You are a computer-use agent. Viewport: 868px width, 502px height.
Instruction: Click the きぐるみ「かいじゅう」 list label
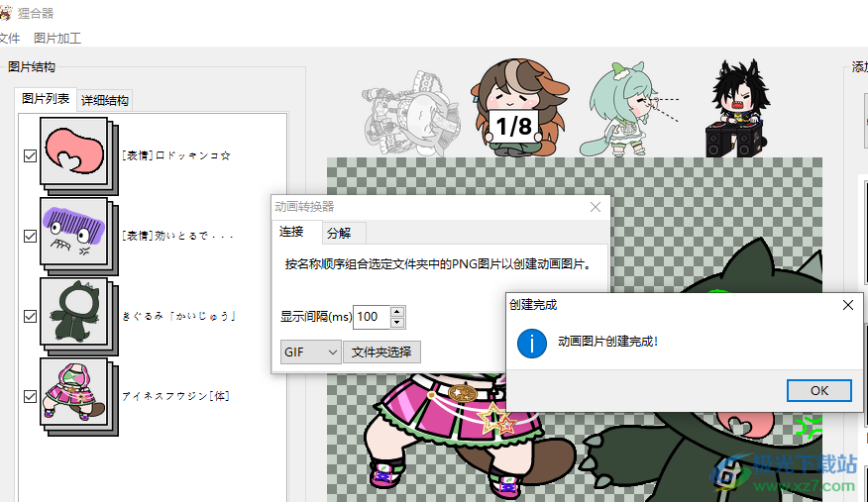click(x=178, y=316)
